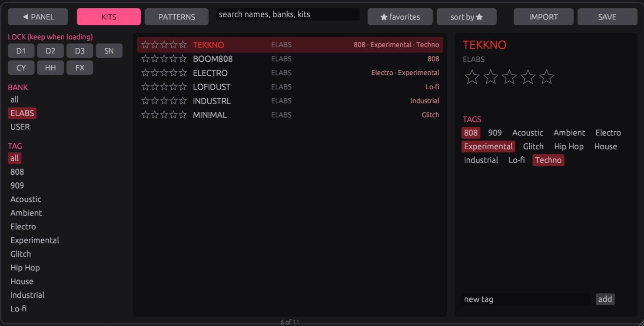Viewport: 644px width, 326px height.
Task: Add the House tag in detail panel
Action: pyautogui.click(x=605, y=146)
